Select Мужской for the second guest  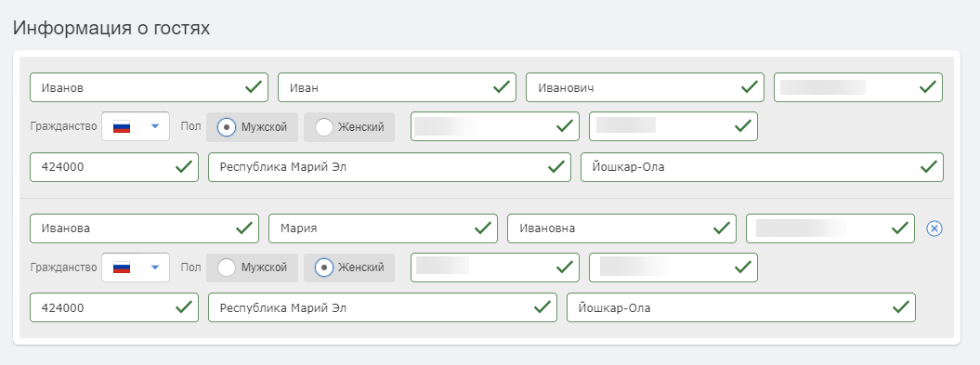tap(252, 267)
